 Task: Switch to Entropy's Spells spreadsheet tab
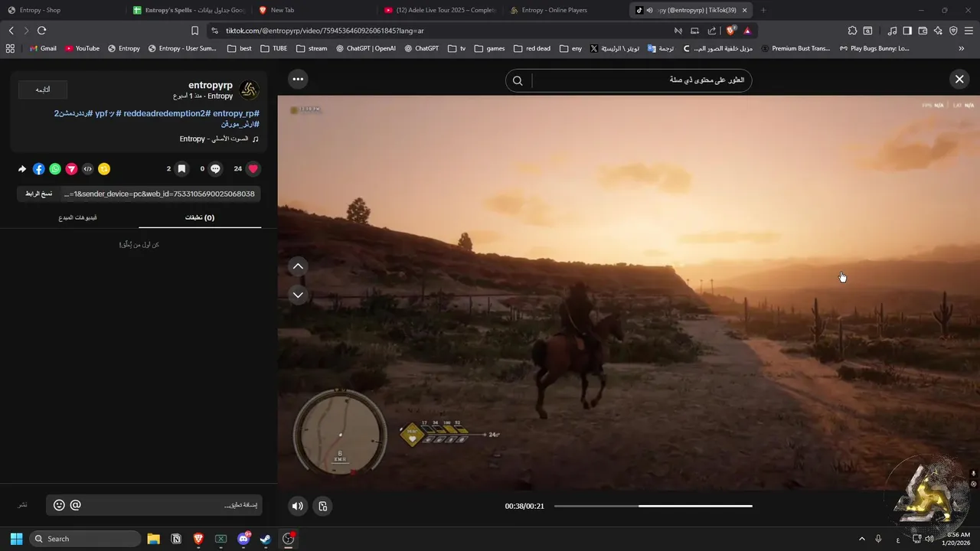(x=188, y=10)
